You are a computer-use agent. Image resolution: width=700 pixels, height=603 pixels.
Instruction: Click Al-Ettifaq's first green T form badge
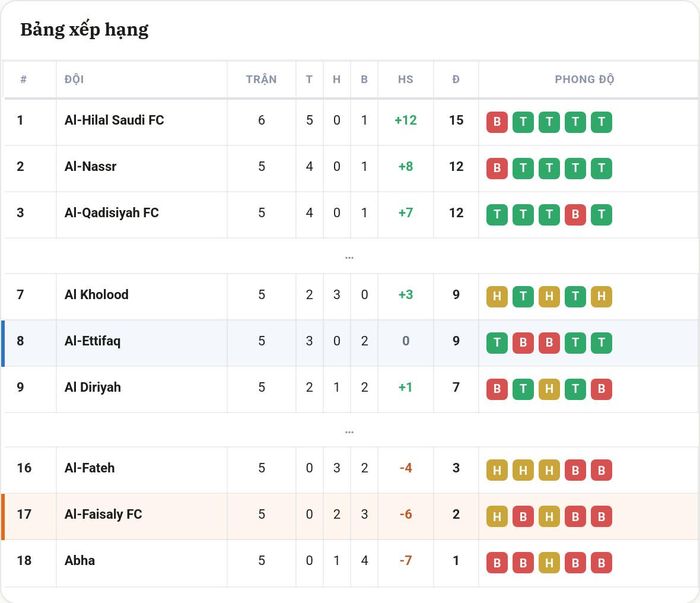[497, 342]
